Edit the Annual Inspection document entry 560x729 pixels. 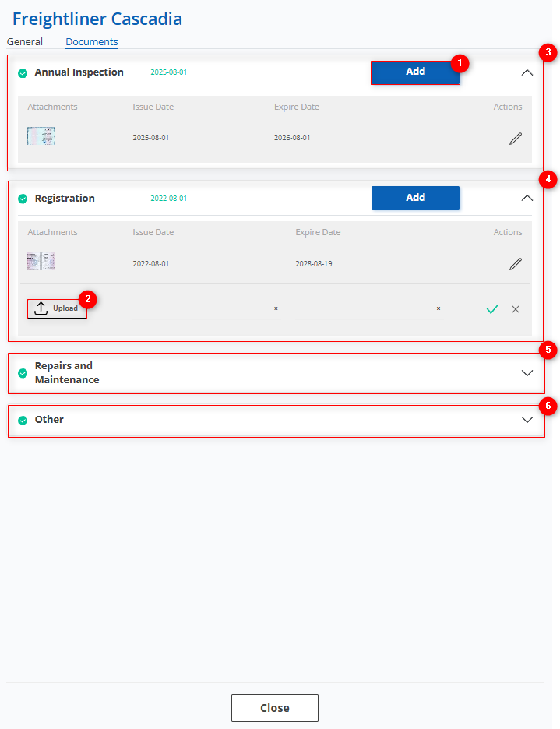pyautogui.click(x=515, y=139)
